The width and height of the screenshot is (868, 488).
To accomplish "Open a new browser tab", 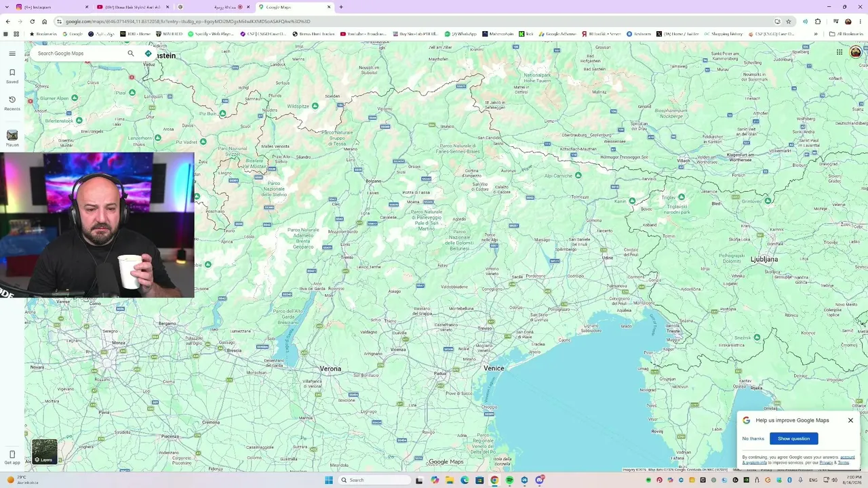I will click(x=341, y=7).
